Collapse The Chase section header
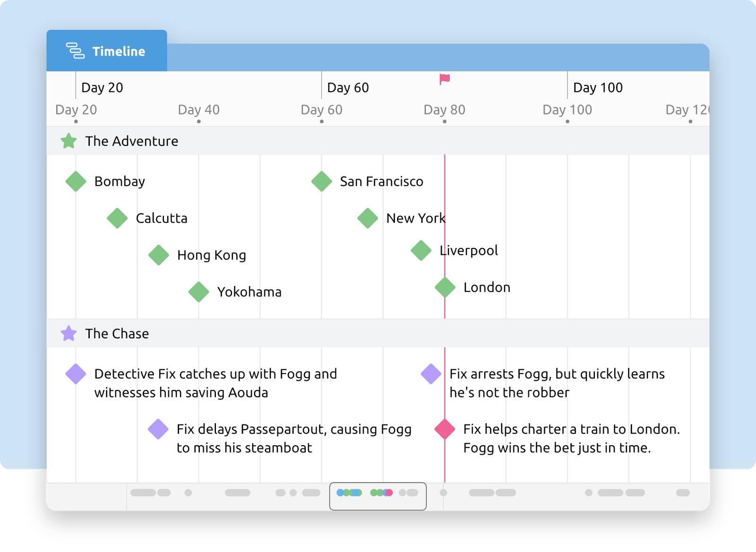This screenshot has width=756, height=552. 116,333
